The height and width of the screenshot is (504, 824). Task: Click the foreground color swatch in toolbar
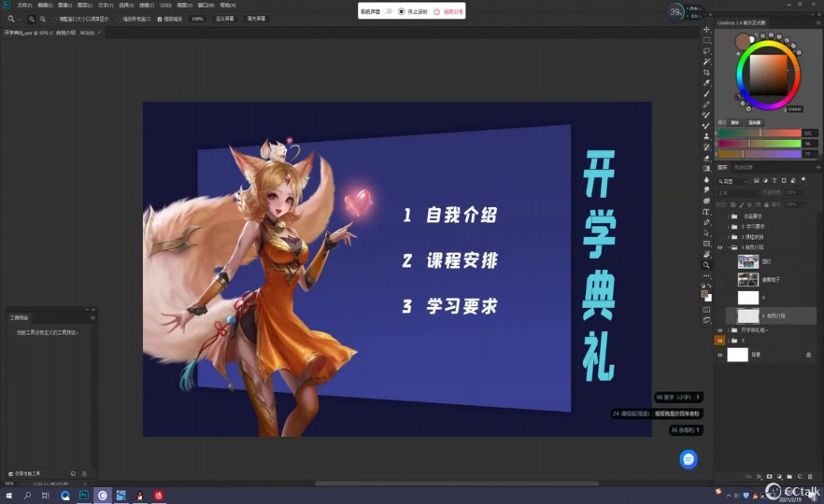704,294
